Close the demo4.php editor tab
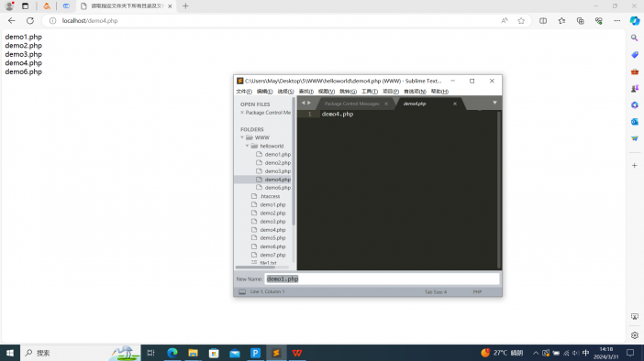The height and width of the screenshot is (361, 644). pos(455,104)
